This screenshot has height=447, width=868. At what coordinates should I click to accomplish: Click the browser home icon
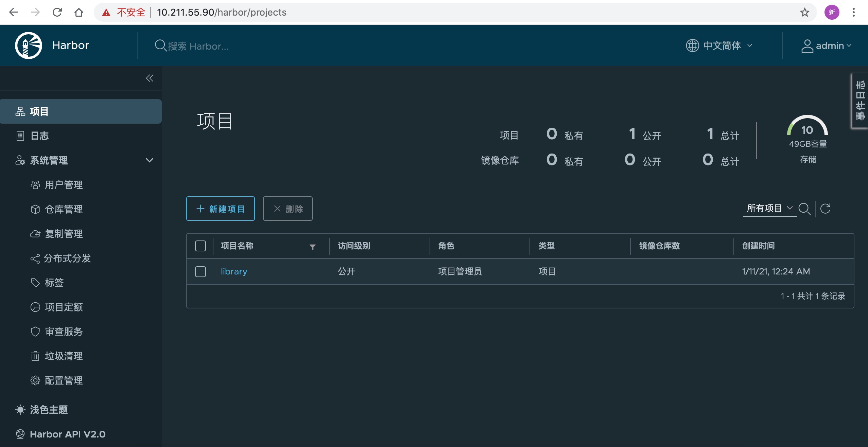79,13
